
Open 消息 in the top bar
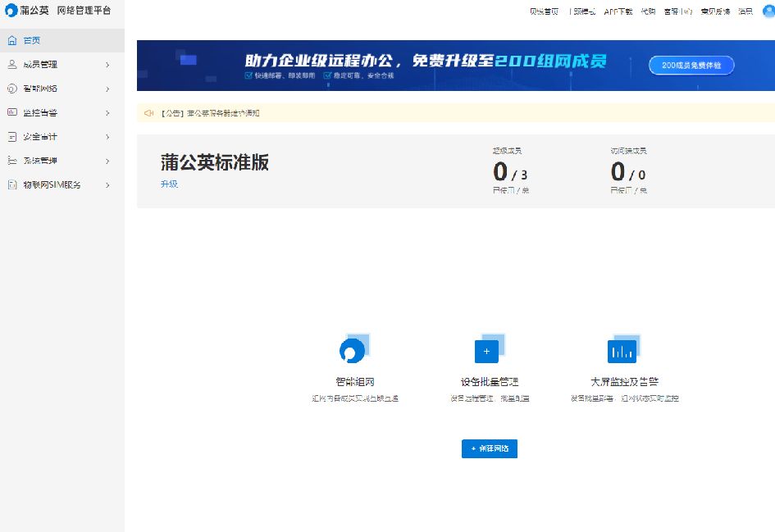coord(745,11)
